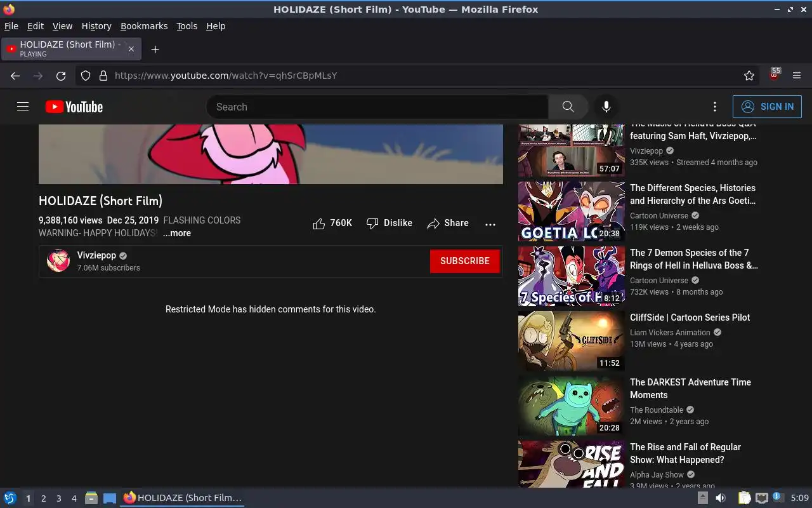Image resolution: width=812 pixels, height=508 pixels.
Task: Open a new browser tab
Action: click(155, 49)
